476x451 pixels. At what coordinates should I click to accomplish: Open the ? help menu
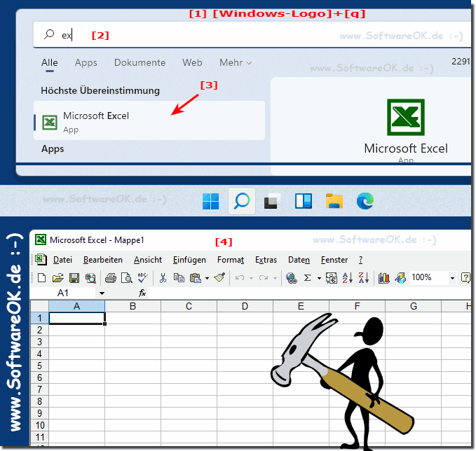coord(360,260)
